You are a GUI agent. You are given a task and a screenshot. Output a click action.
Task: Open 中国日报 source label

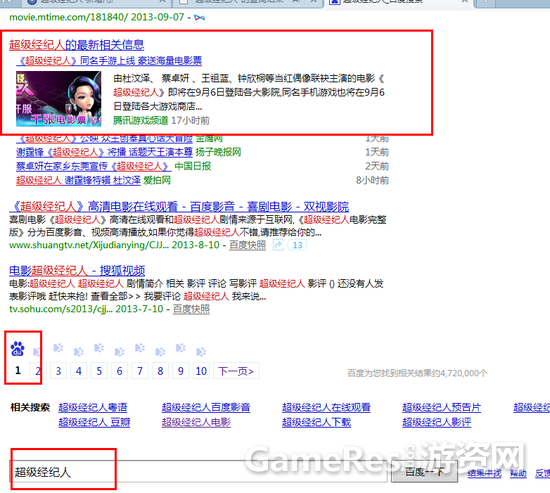click(193, 166)
